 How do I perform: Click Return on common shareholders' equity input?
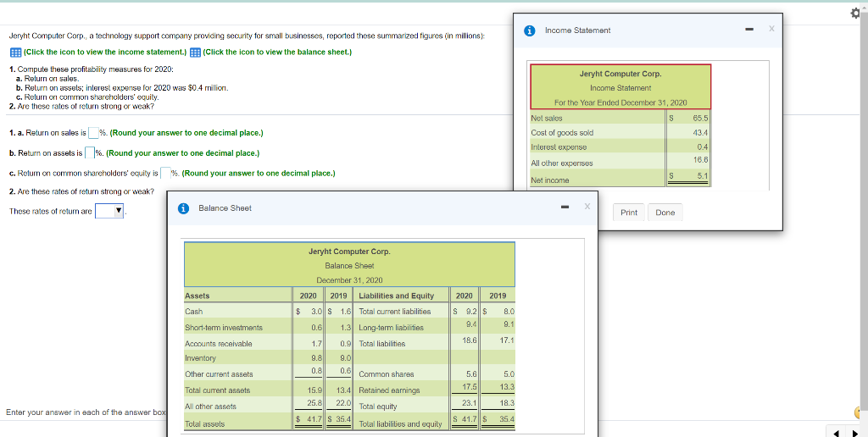165,173
